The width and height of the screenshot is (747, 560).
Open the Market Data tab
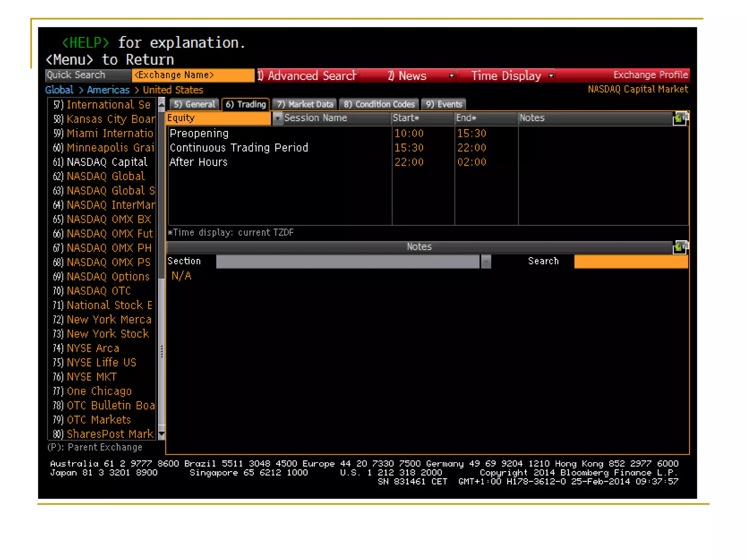tap(305, 104)
